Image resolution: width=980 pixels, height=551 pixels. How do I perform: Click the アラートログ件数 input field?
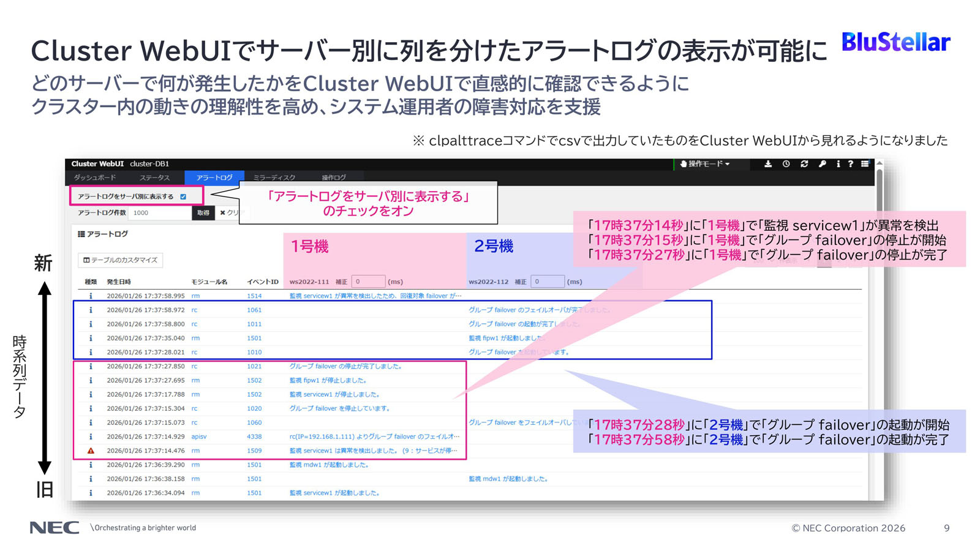click(x=160, y=213)
